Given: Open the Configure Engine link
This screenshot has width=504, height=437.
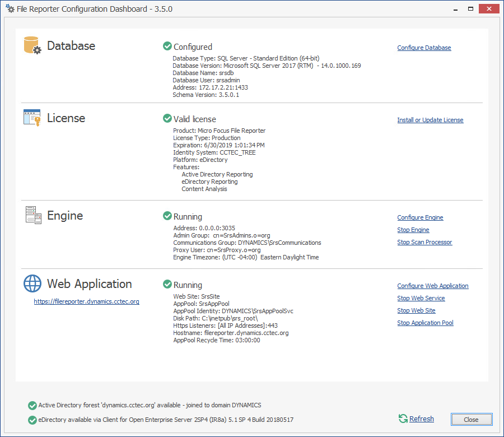Looking at the screenshot, I should [420, 217].
